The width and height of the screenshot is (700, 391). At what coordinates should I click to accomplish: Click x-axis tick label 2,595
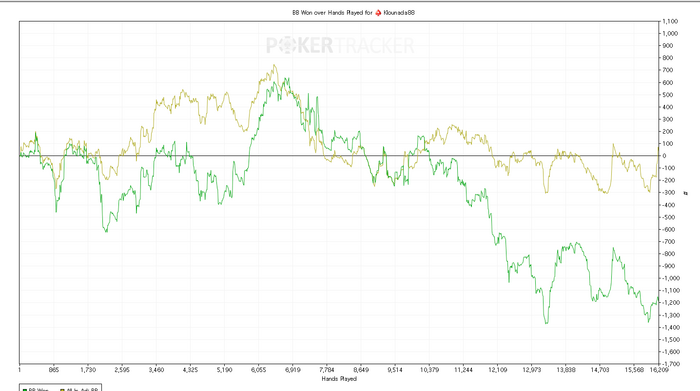(122, 370)
